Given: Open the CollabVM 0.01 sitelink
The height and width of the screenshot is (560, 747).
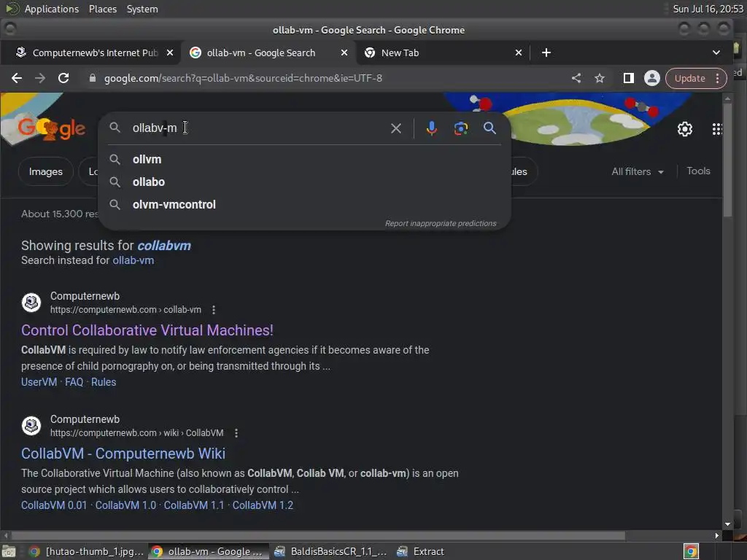Looking at the screenshot, I should point(54,505).
